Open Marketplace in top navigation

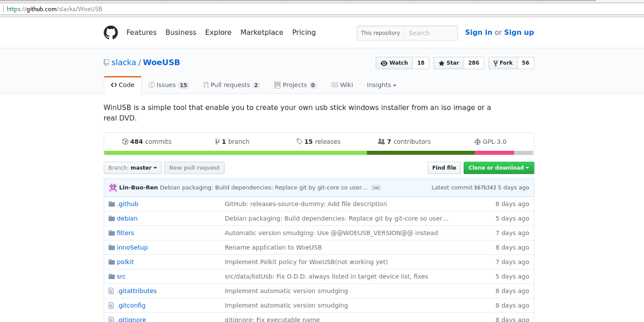262,33
